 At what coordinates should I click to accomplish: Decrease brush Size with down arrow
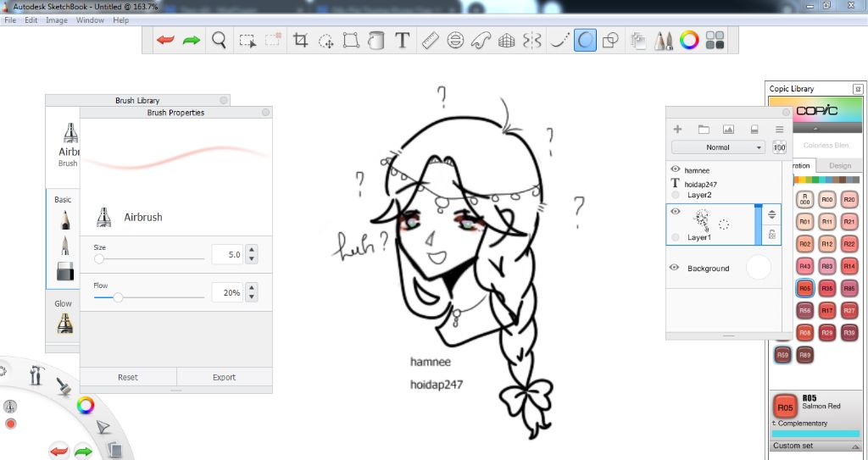pos(252,258)
